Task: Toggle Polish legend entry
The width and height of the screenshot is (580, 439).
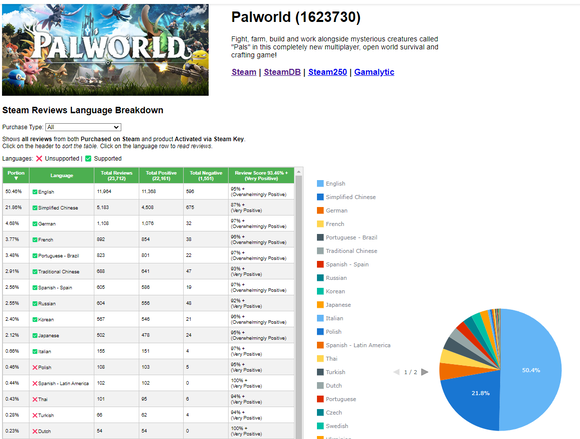Action: click(x=329, y=332)
